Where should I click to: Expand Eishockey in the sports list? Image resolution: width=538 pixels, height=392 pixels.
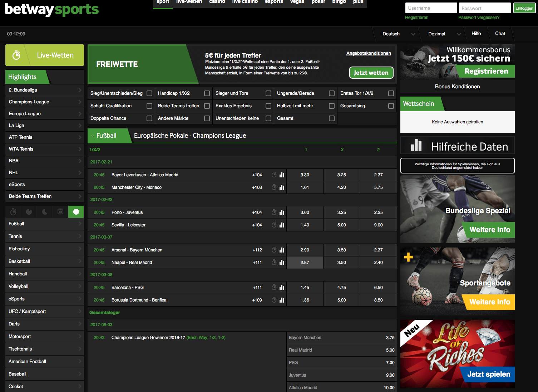coord(45,249)
